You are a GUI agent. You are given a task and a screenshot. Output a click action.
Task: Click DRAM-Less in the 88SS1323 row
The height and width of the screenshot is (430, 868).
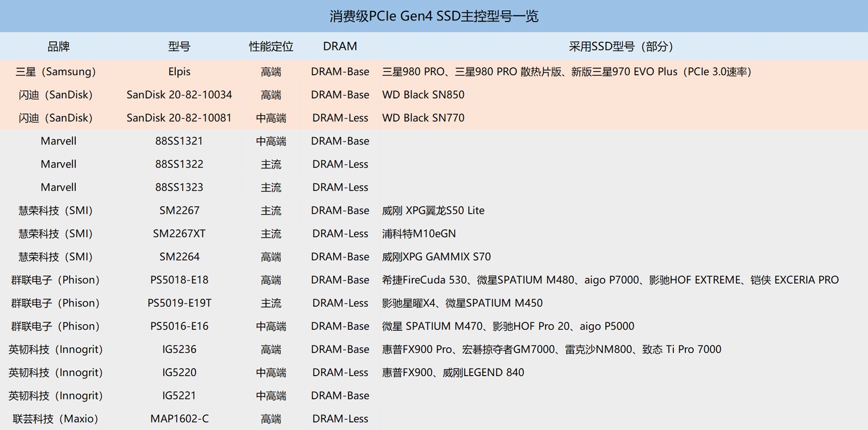340,187
